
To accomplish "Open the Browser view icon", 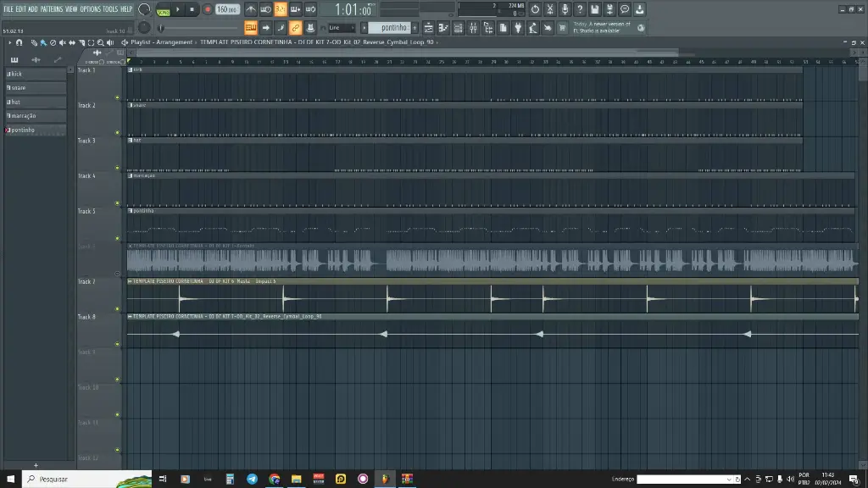I will tap(488, 28).
